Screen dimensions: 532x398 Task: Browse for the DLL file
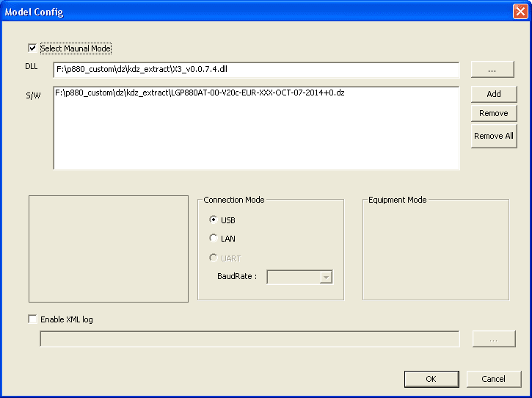coord(492,70)
